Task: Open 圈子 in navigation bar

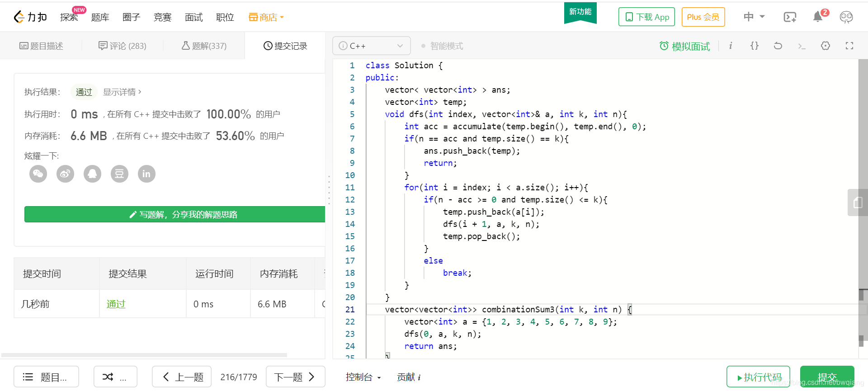Action: [131, 17]
